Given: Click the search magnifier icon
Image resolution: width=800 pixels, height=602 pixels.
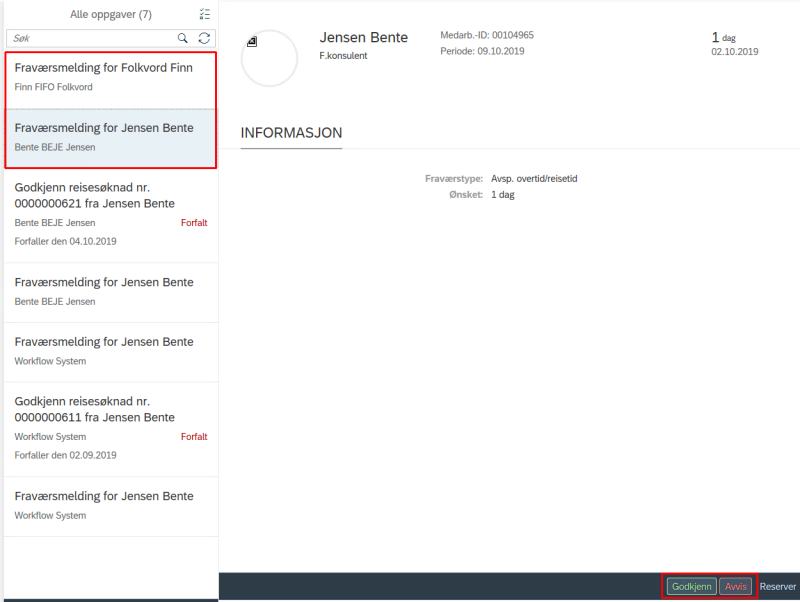Looking at the screenshot, I should [183, 38].
